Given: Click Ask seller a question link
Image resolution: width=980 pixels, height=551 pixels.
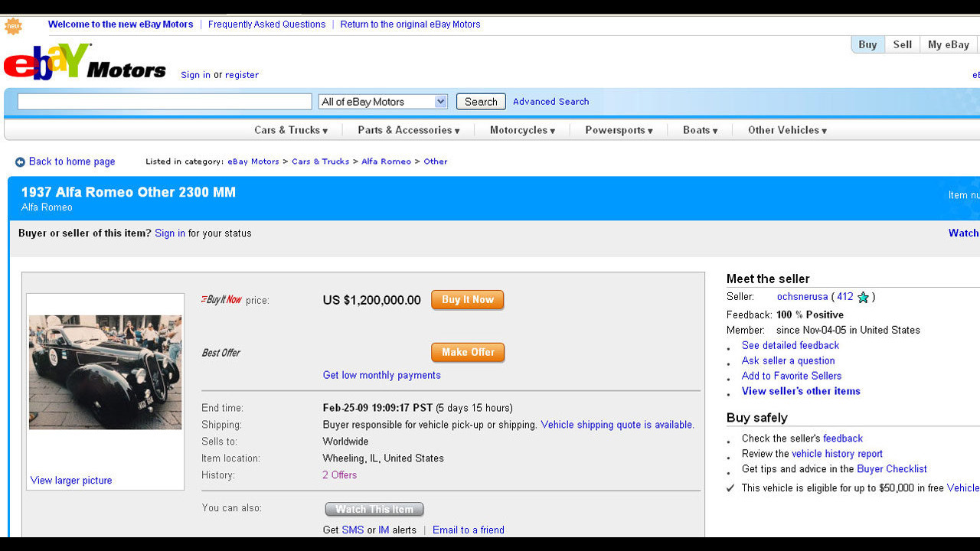Looking at the screenshot, I should click(x=789, y=361).
